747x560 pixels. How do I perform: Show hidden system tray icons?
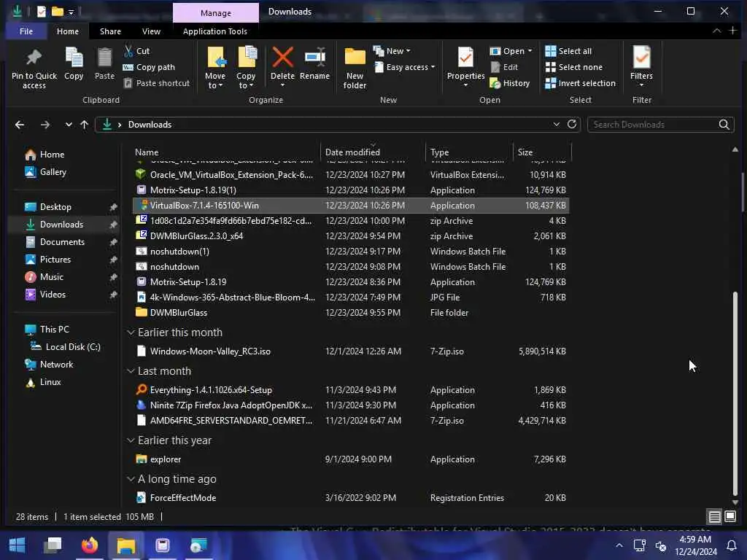pos(619,545)
